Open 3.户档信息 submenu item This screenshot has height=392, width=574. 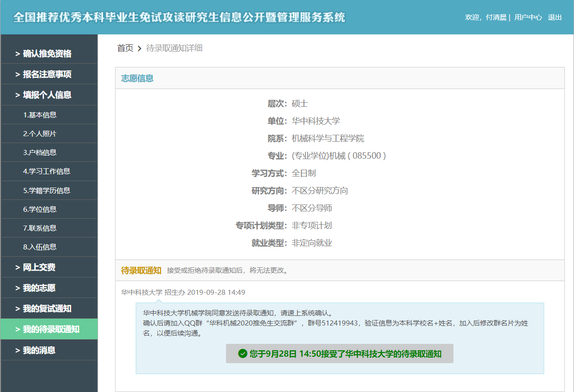[x=40, y=153]
